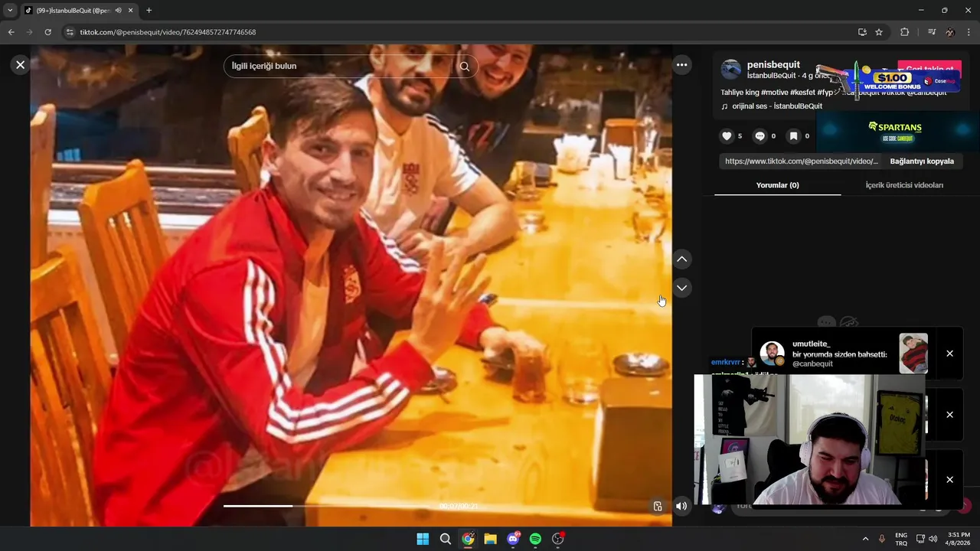Open penisbequit profile avatar
980x551 pixels.
(731, 70)
